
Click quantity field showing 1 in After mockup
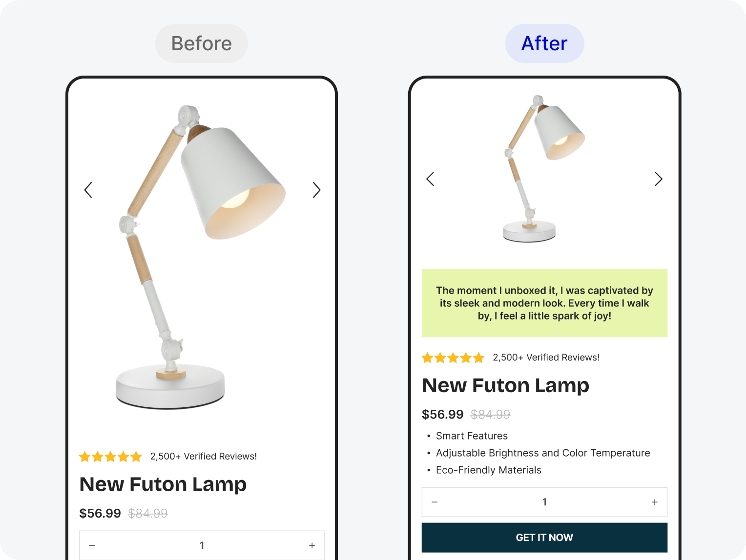pos(544,502)
